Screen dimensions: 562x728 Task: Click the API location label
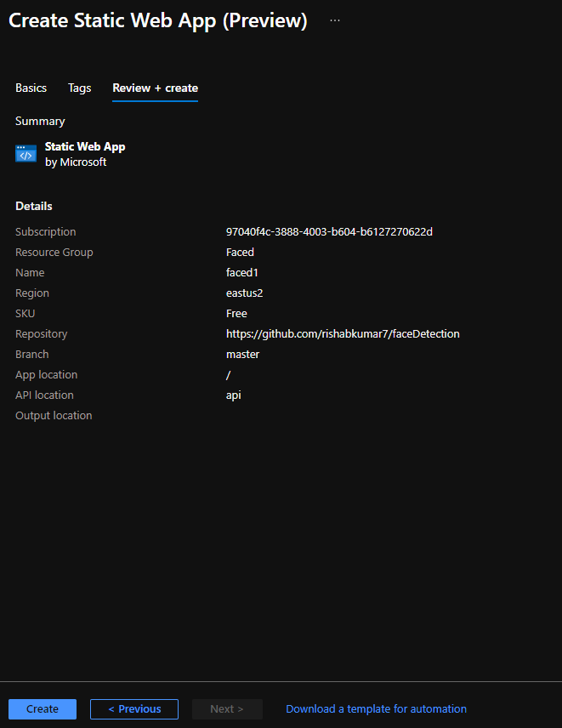(x=44, y=395)
